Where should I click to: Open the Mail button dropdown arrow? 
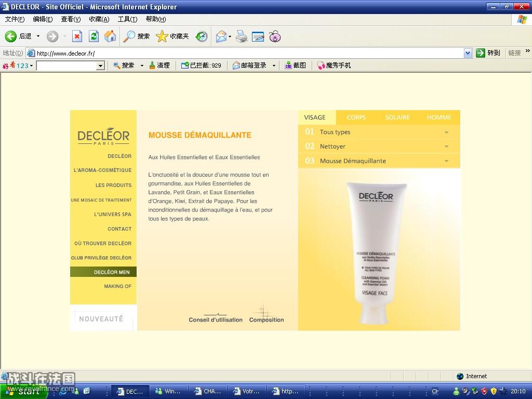(x=230, y=36)
